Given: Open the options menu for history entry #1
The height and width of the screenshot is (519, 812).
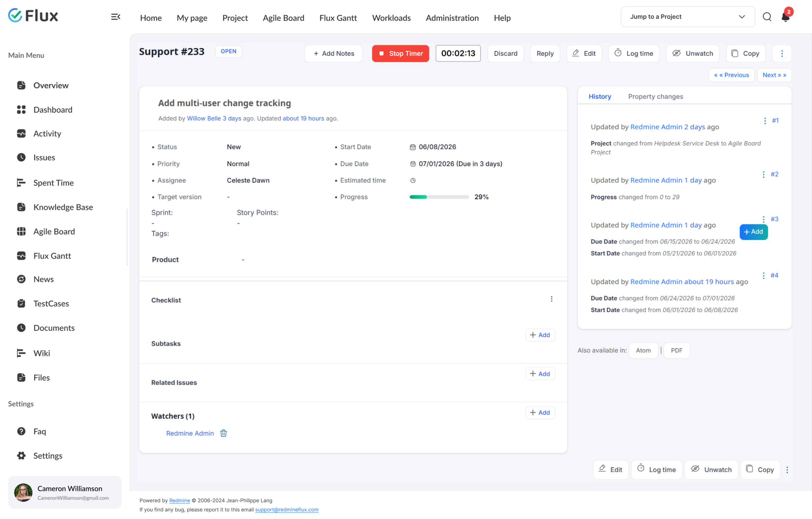Looking at the screenshot, I should 765,121.
